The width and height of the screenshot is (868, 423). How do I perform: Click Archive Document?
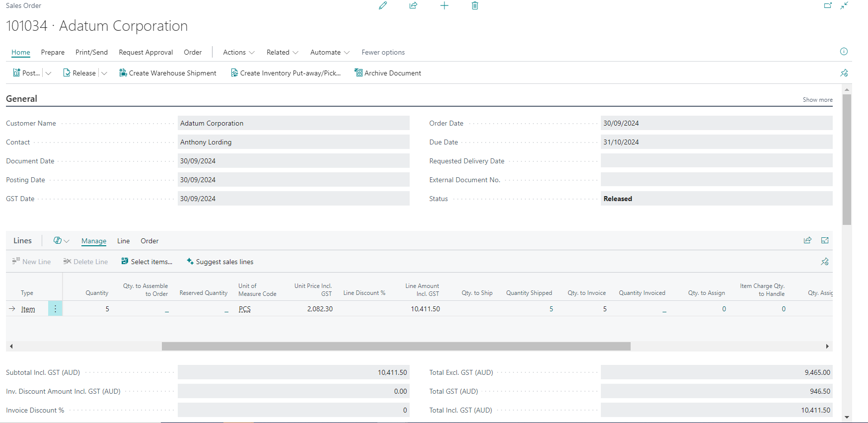388,73
